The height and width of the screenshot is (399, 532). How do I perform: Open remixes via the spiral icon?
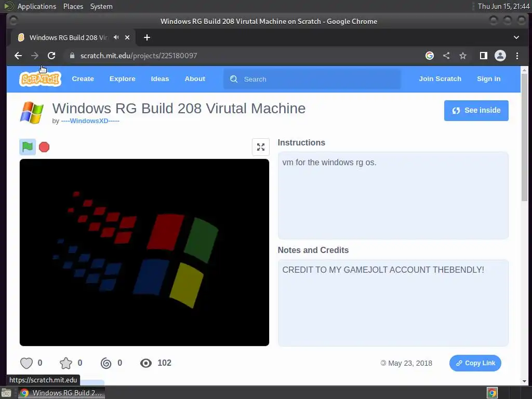click(x=106, y=363)
